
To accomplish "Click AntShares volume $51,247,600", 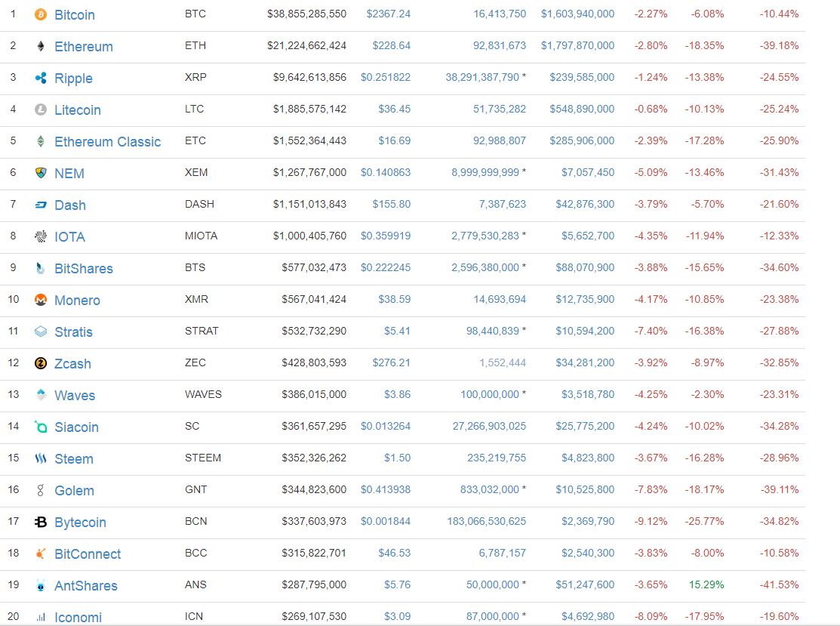I will (x=585, y=584).
